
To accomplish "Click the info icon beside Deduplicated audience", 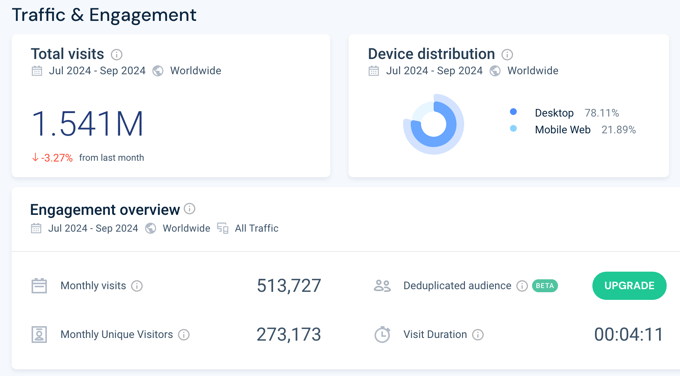I will (x=522, y=286).
